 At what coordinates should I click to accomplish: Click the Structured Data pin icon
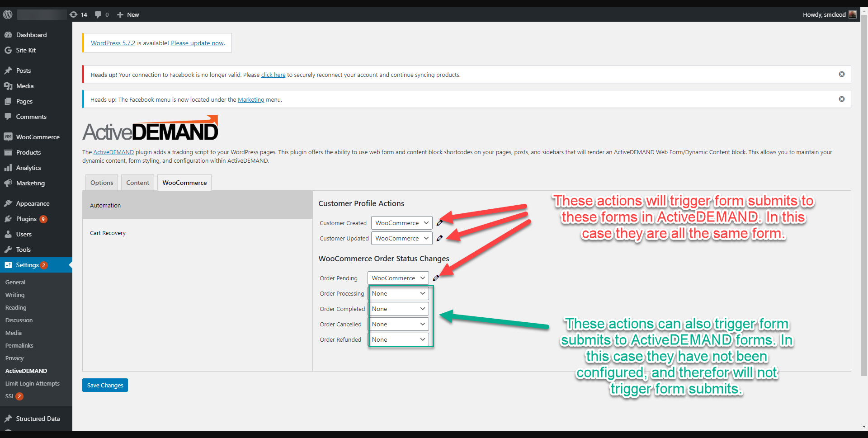pos(8,419)
